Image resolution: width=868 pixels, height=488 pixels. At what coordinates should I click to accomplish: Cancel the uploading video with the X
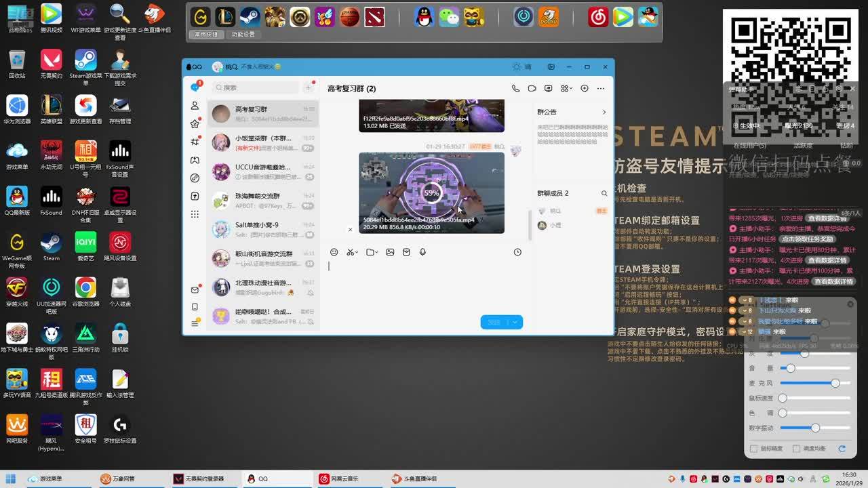pos(350,230)
